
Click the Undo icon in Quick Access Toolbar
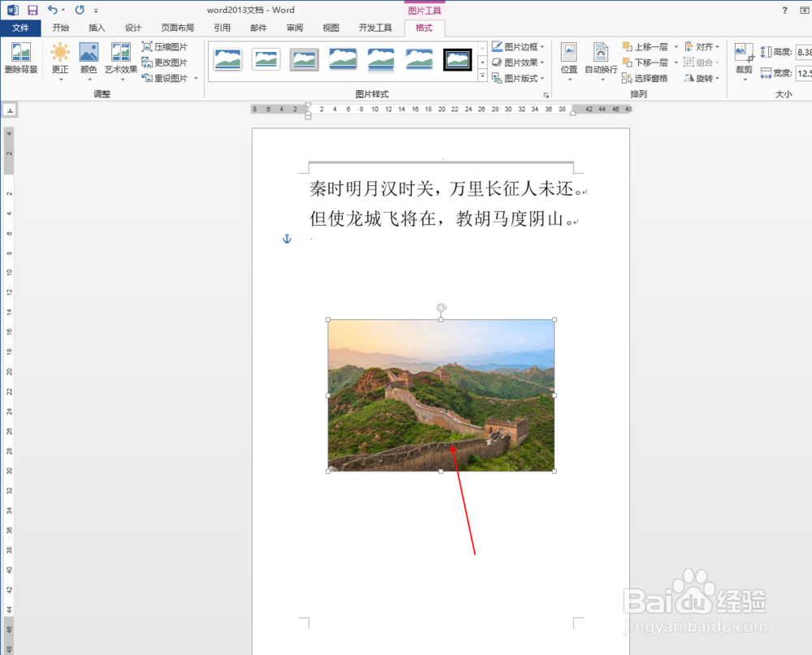tap(51, 10)
